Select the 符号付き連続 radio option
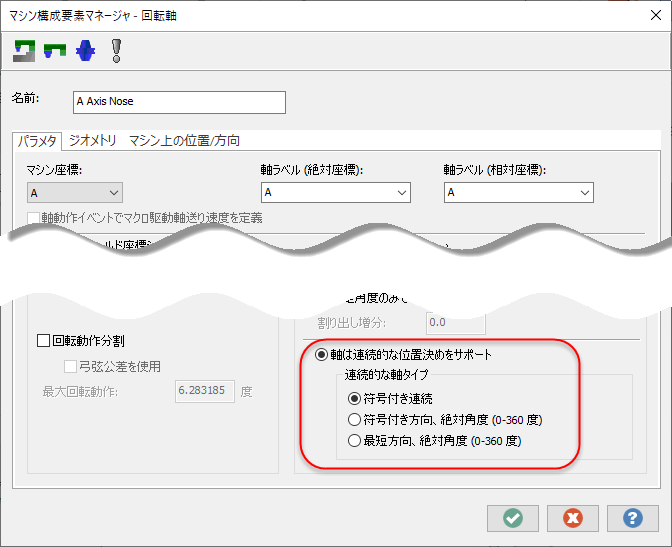This screenshot has width=672, height=547. click(x=354, y=399)
